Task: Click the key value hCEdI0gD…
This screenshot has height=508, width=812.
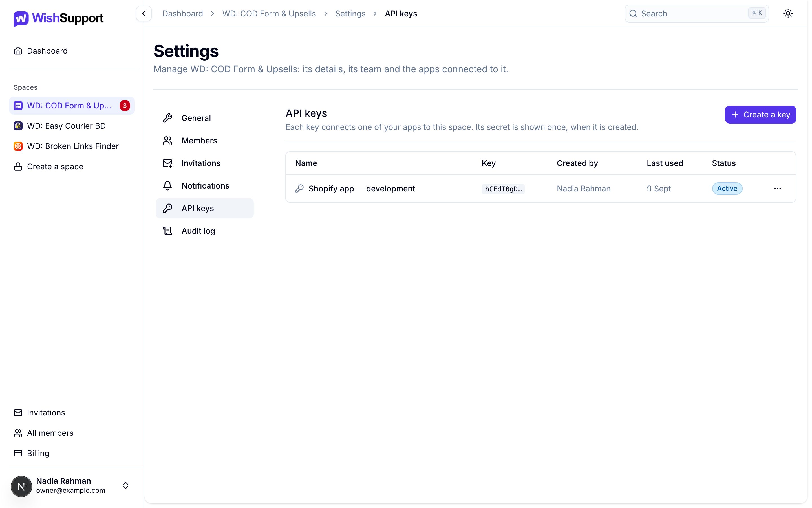Action: tap(503, 189)
